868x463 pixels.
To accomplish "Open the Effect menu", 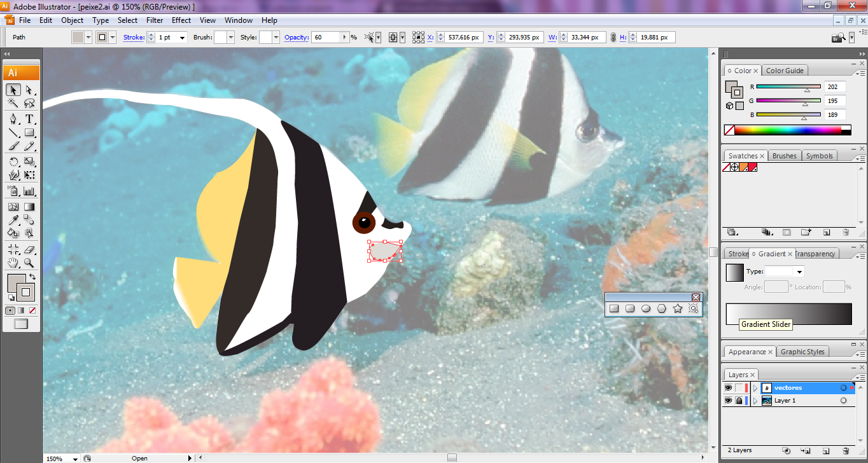I will pos(181,20).
